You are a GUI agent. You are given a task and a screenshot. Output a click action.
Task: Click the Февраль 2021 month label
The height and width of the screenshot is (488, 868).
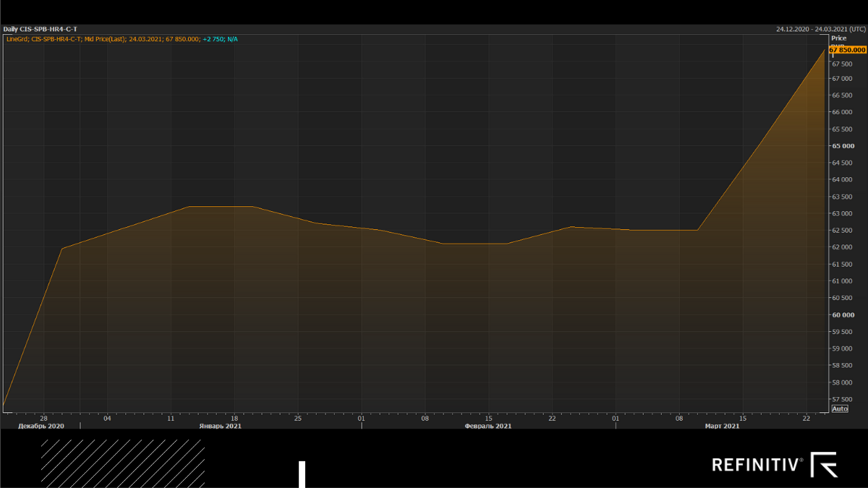point(488,426)
